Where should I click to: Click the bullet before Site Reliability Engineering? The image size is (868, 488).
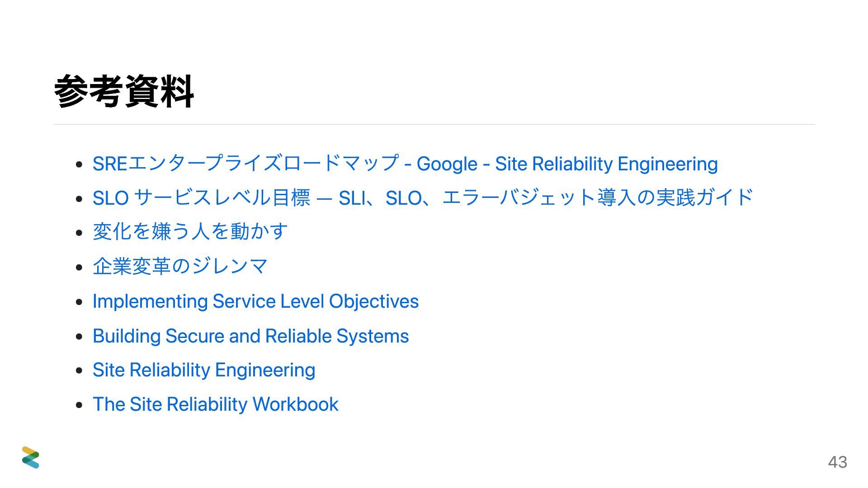79,371
